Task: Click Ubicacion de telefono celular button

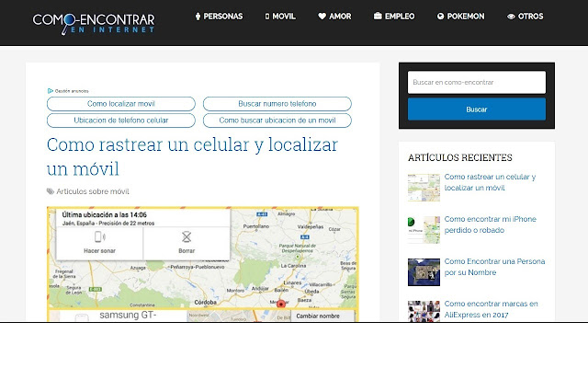Action: 121,121
